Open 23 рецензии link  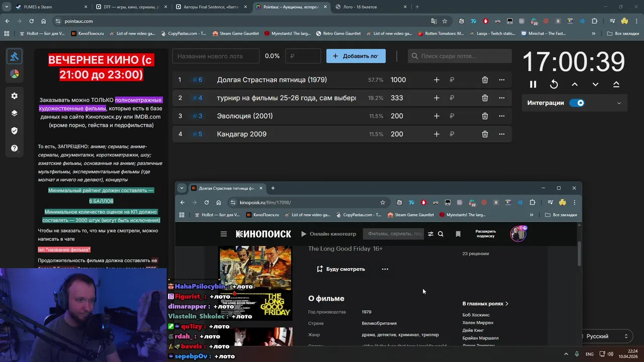coord(475,253)
